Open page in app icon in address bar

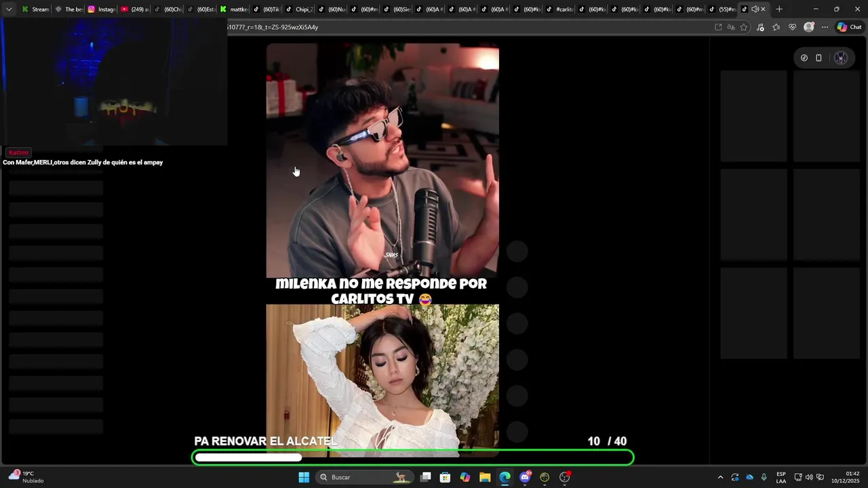point(718,27)
